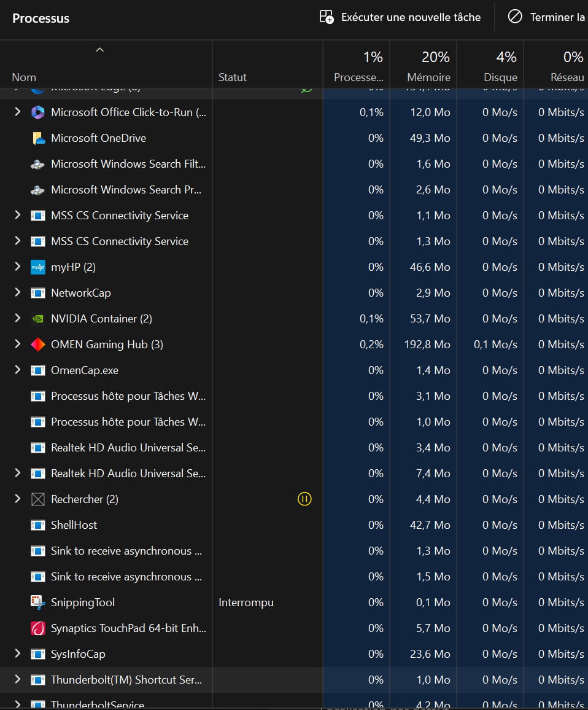The image size is (588, 710).
Task: Sort by the Réseau 0% column header
Action: point(556,66)
